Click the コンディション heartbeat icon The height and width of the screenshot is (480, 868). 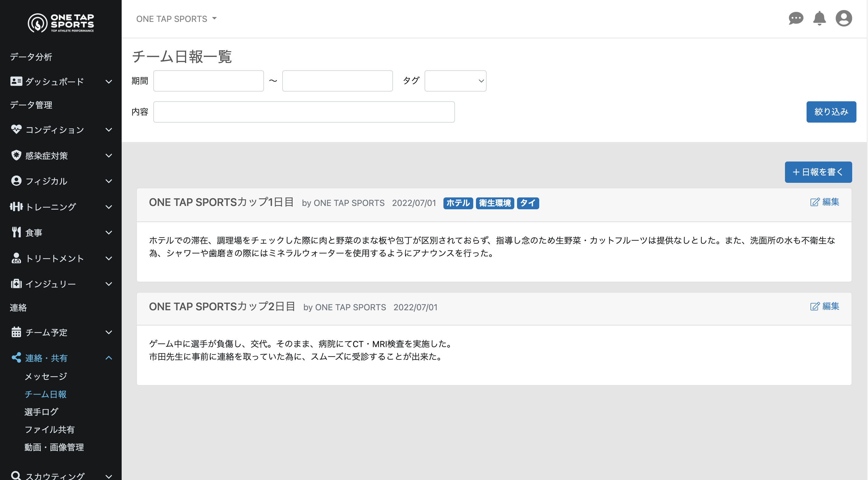pyautogui.click(x=16, y=130)
